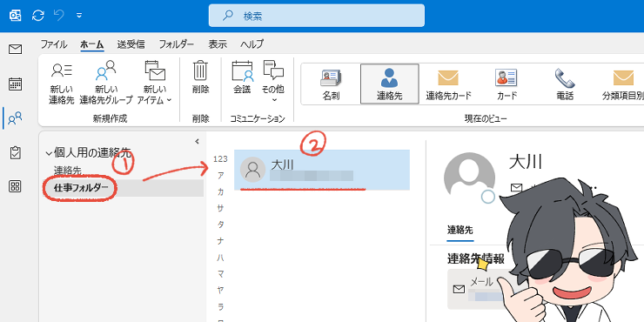Image resolution: width=644 pixels, height=322 pixels.
Task: Jump to the タ index
Action: coord(220,225)
